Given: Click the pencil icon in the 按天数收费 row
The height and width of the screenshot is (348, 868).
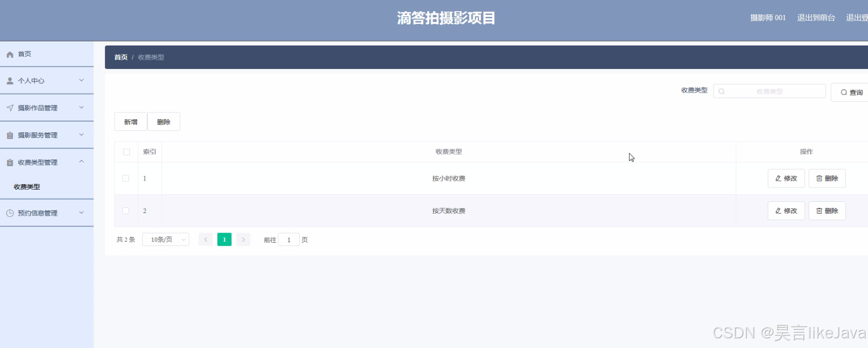Looking at the screenshot, I should tap(778, 211).
